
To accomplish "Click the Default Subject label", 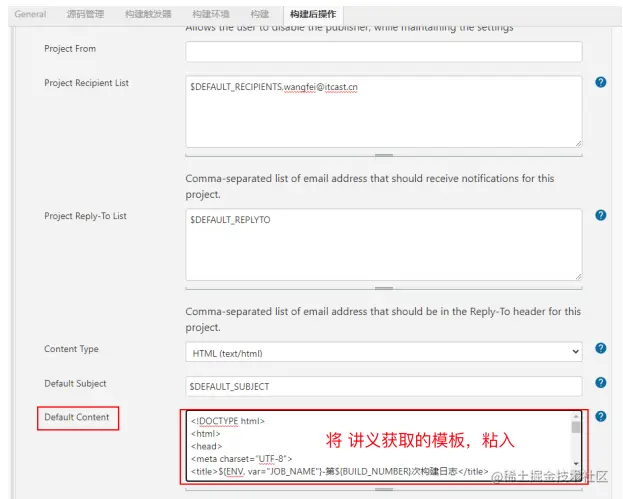I will click(75, 384).
